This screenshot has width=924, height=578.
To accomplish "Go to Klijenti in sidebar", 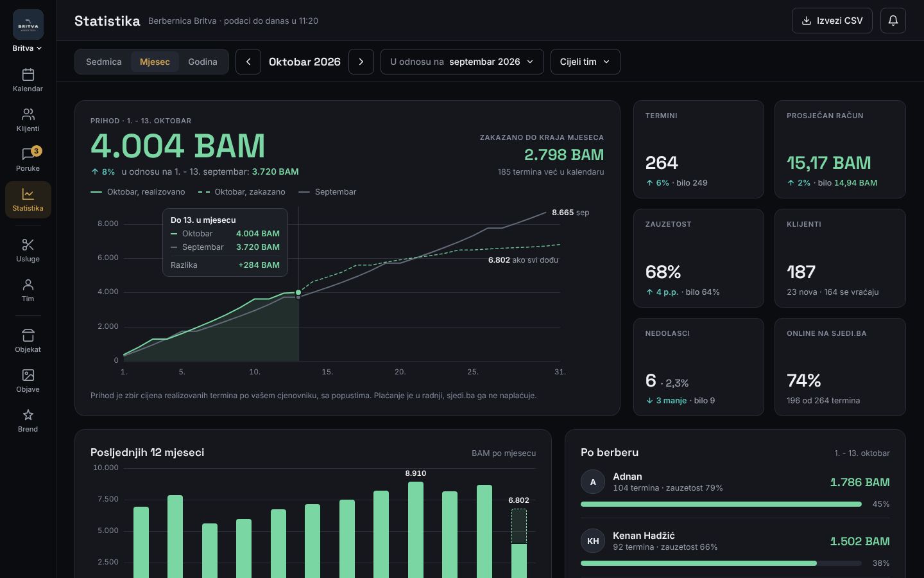I will [28, 120].
